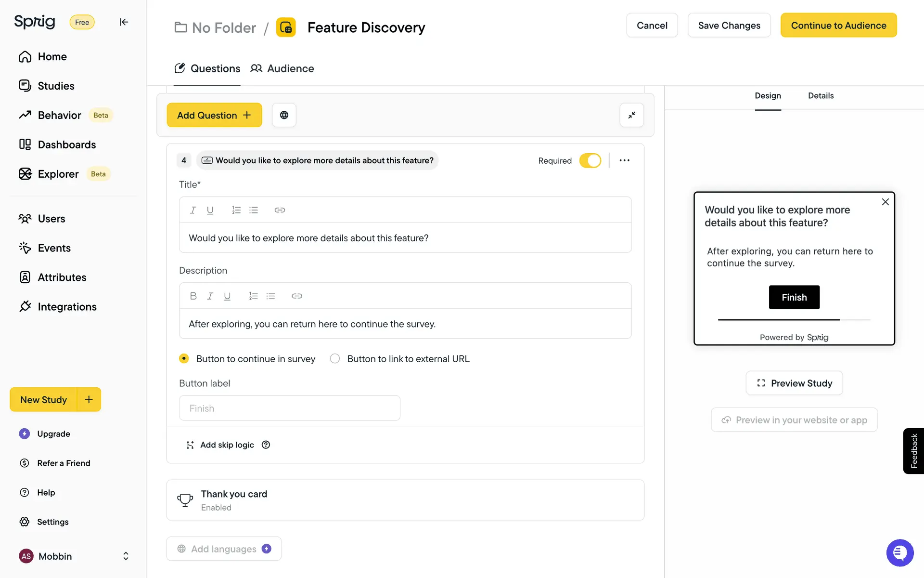The height and width of the screenshot is (578, 924).
Task: Open New Study plus dropdown
Action: [89, 399]
